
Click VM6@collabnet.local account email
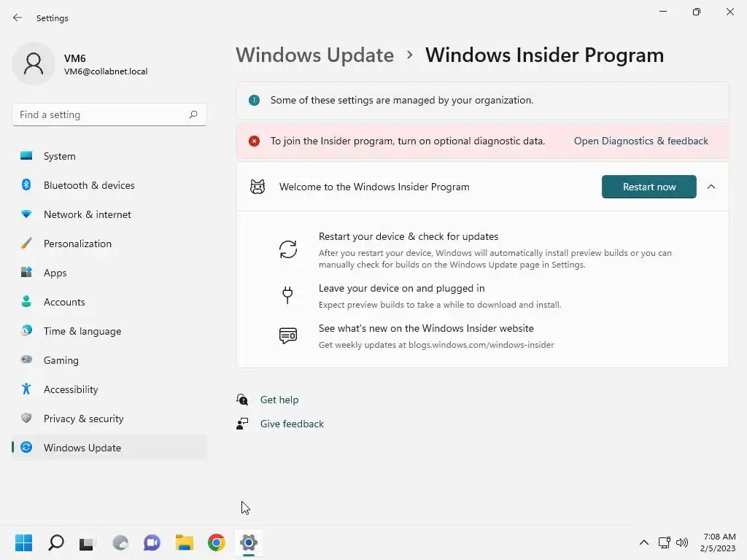tap(106, 71)
